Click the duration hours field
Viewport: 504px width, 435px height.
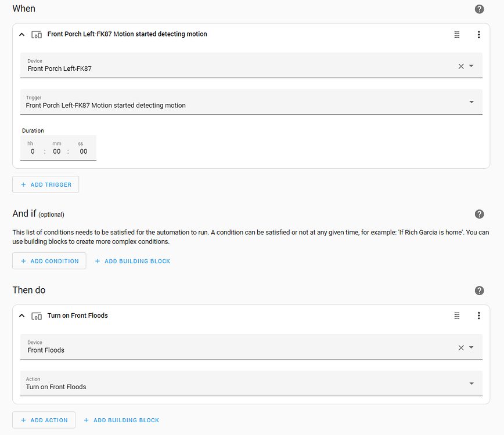pyautogui.click(x=33, y=151)
